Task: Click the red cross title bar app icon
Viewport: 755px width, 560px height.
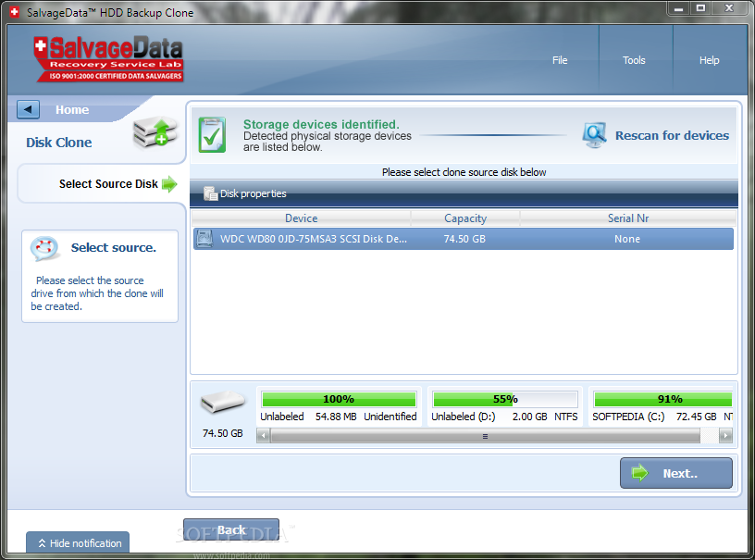Action: pyautogui.click(x=15, y=13)
